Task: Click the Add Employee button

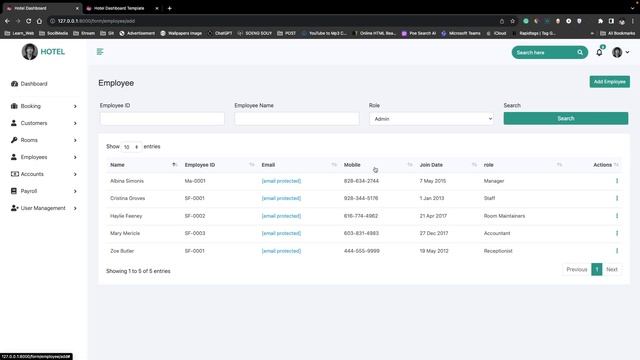Action: [609, 82]
